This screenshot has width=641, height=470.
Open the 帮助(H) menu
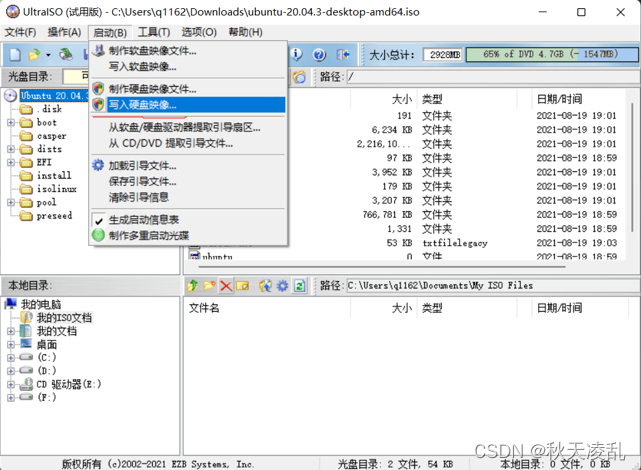point(245,32)
